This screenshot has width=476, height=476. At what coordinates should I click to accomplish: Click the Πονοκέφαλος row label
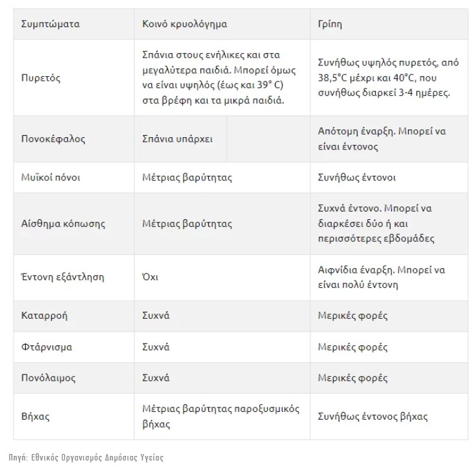[53, 139]
